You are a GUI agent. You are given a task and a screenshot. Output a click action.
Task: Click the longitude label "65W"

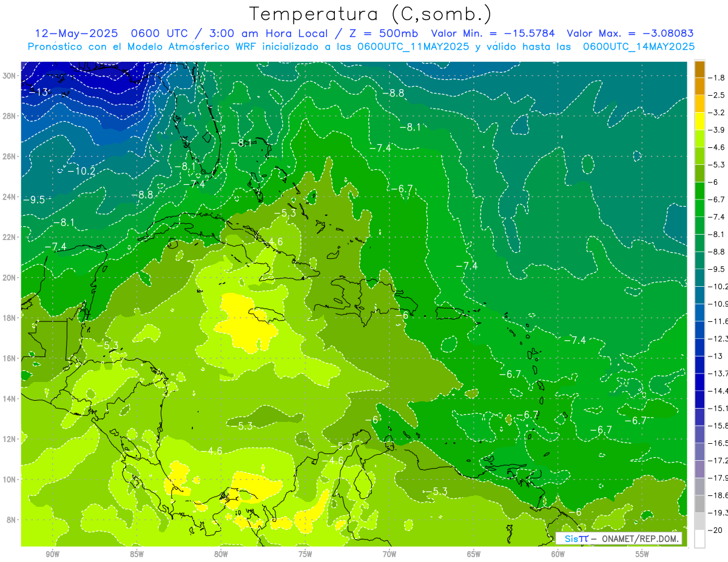tap(474, 555)
